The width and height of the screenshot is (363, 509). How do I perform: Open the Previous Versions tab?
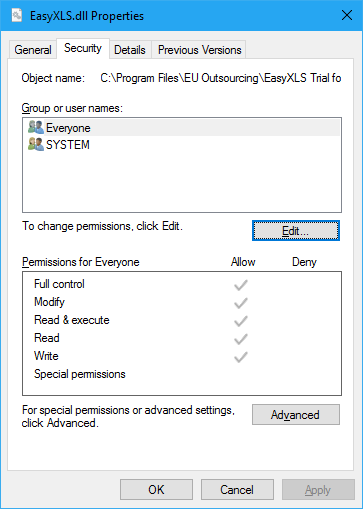[x=199, y=50]
